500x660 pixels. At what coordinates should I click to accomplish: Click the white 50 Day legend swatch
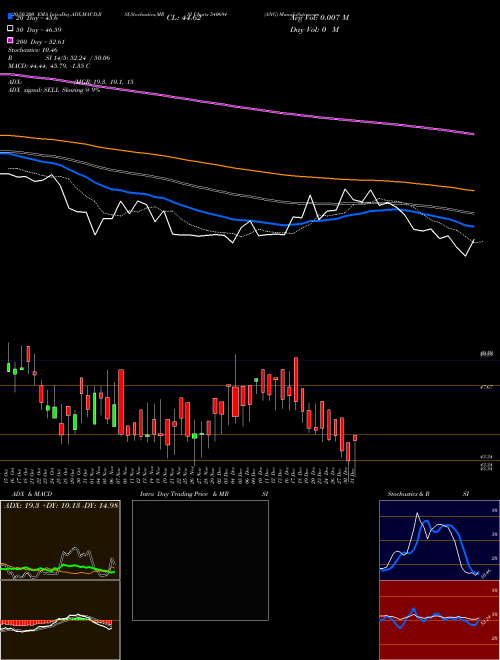(10, 29)
